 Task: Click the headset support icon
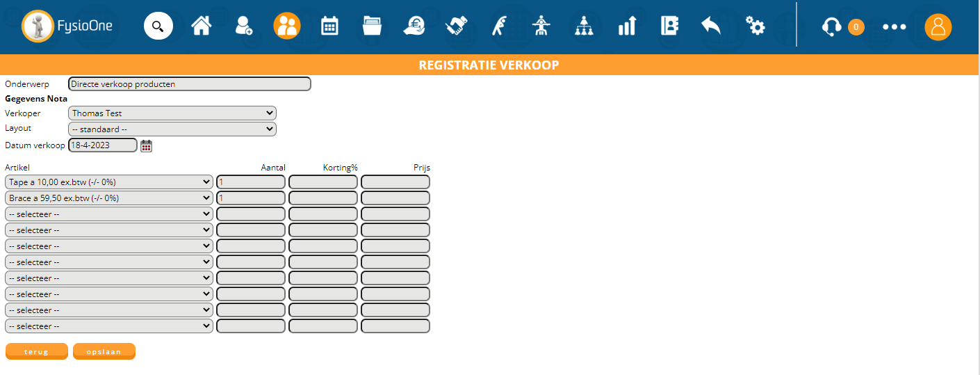831,27
